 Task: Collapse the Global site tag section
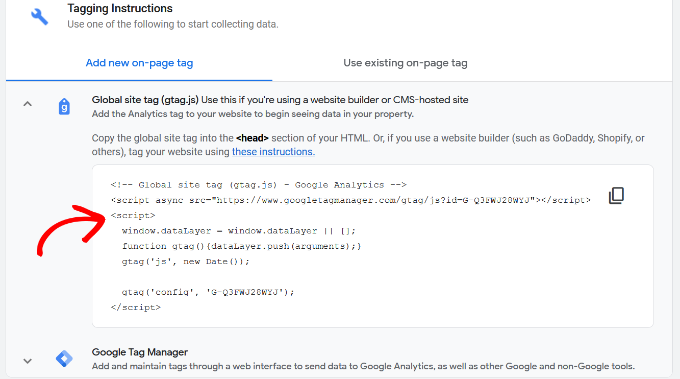pos(27,104)
